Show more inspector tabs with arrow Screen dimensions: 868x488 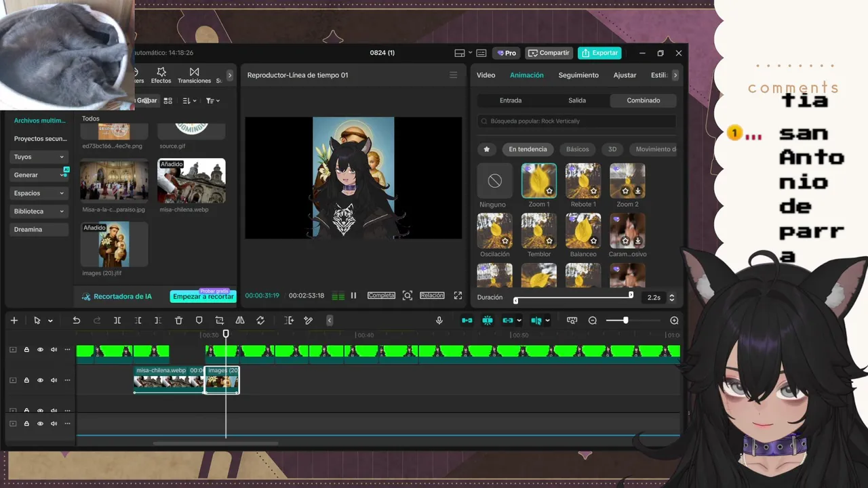tap(675, 75)
